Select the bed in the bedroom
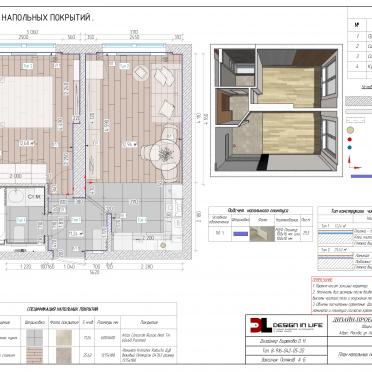Image resolution: width=372 pixels, height=372 pixels. pyautogui.click(x=26, y=102)
